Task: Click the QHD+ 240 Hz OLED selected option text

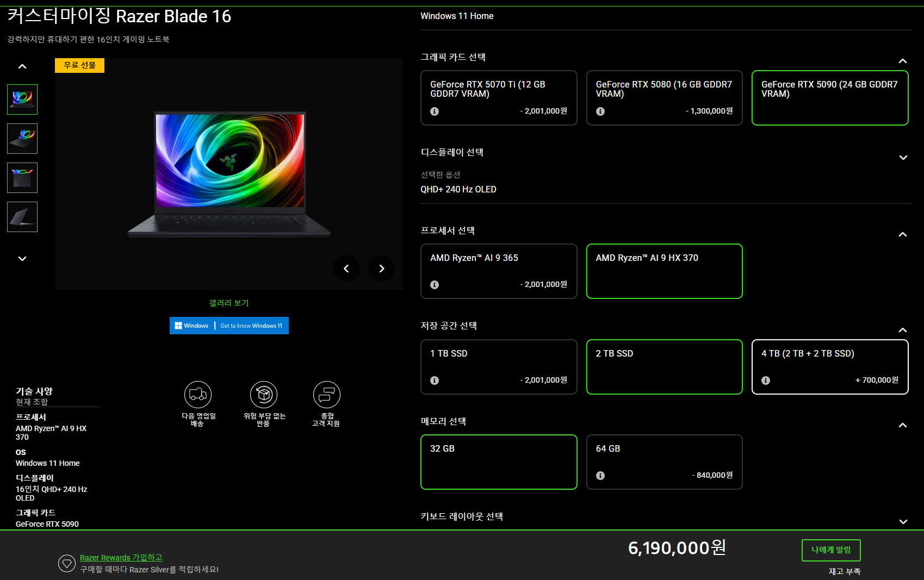Action: point(458,189)
